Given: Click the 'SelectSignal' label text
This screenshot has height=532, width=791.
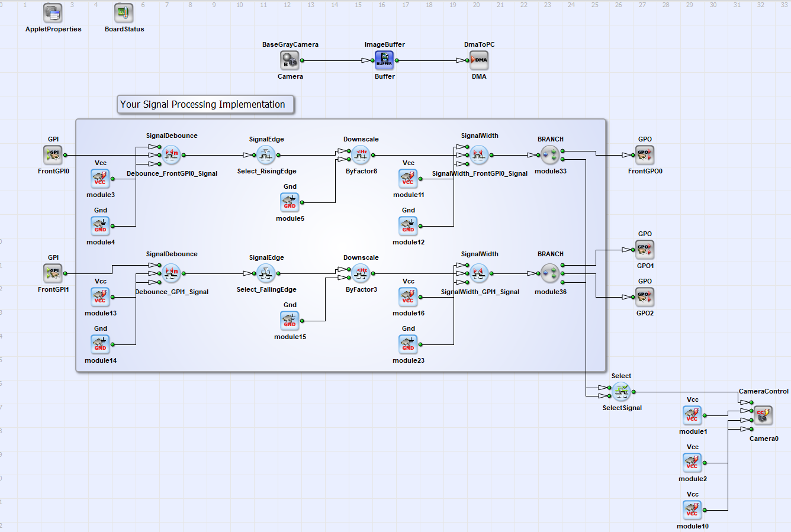Looking at the screenshot, I should click(622, 408).
